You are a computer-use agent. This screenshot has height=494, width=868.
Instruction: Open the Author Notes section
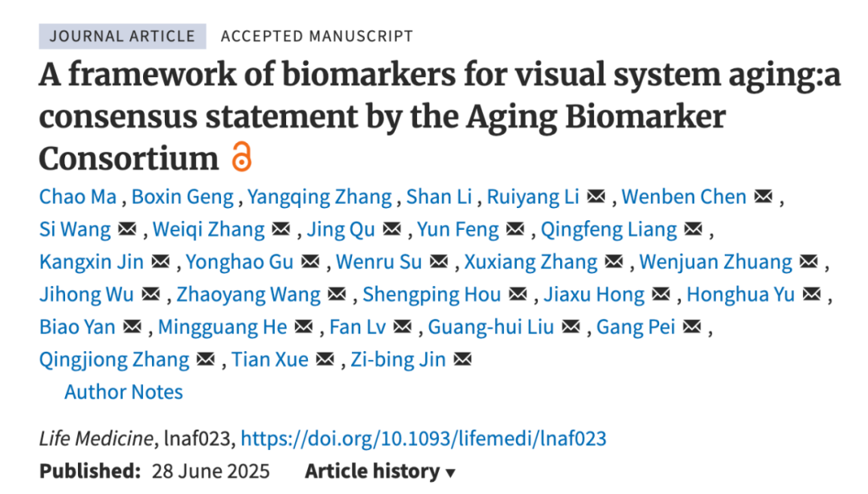tap(124, 392)
